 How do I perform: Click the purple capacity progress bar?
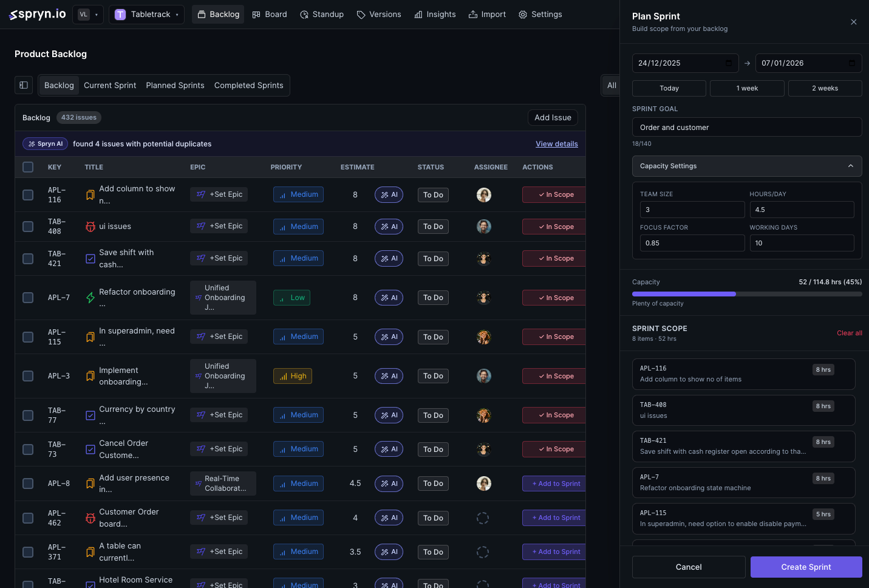pyautogui.click(x=684, y=294)
